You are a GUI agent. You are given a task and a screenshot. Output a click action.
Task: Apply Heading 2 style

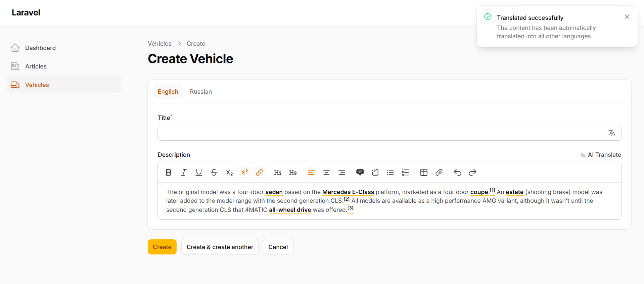click(278, 173)
